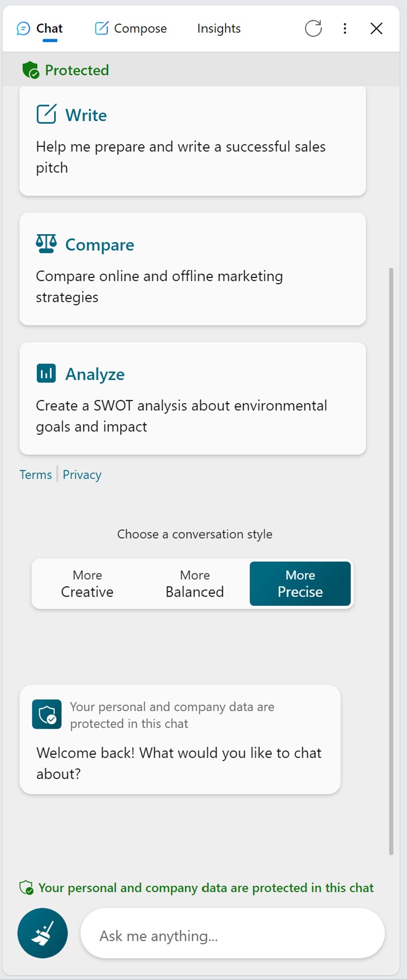Select More Creative conversation style
407x980 pixels.
(x=87, y=584)
